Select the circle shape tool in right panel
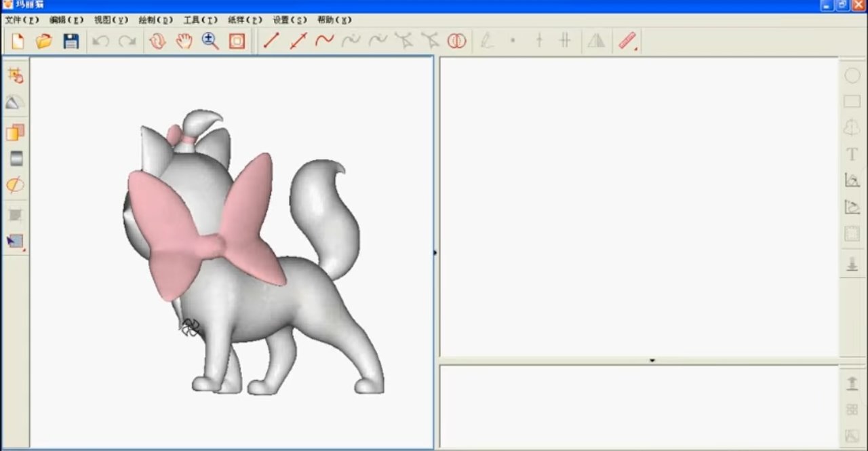This screenshot has width=868, height=451. point(852,75)
